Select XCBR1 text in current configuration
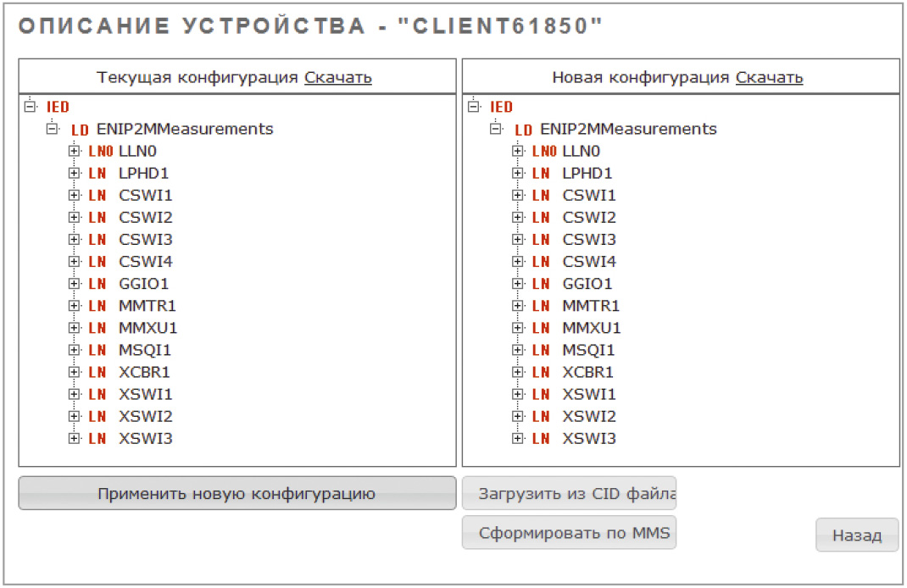The image size is (907, 588). tap(144, 372)
